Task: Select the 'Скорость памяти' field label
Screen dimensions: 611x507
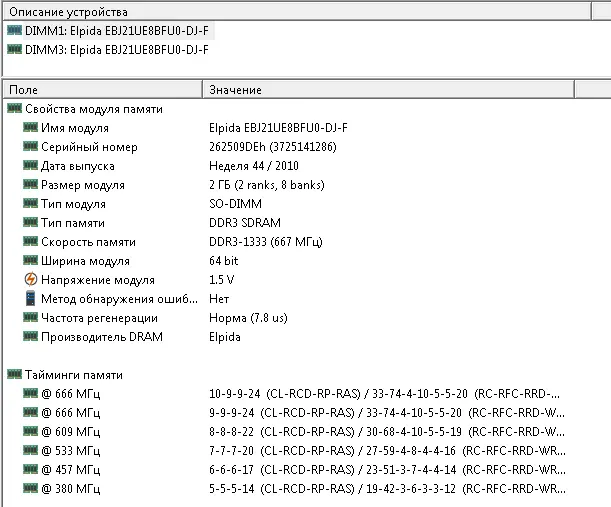Action: (x=88, y=242)
